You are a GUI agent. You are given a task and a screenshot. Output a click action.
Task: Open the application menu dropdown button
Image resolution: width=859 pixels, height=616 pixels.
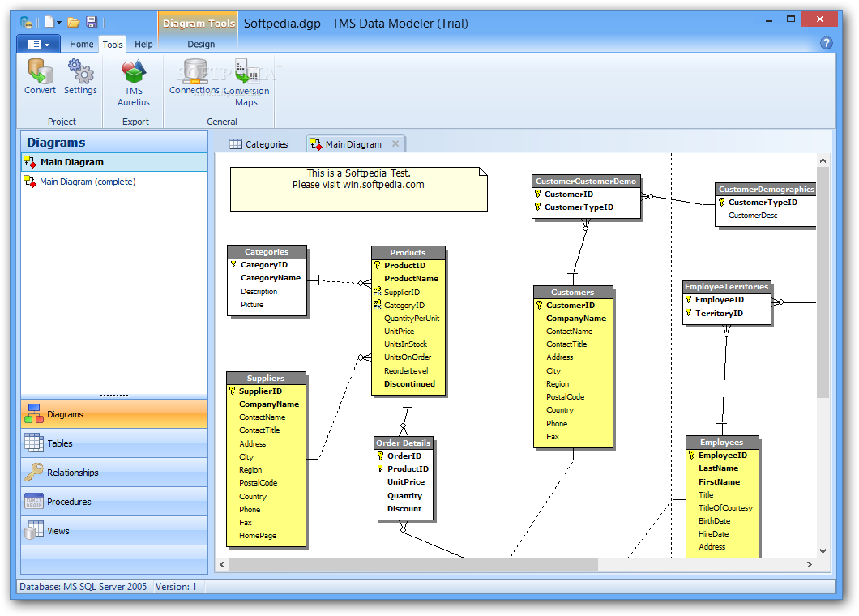click(x=38, y=44)
